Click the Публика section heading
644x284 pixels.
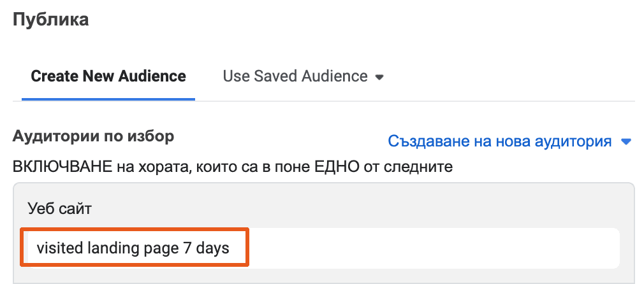point(50,20)
